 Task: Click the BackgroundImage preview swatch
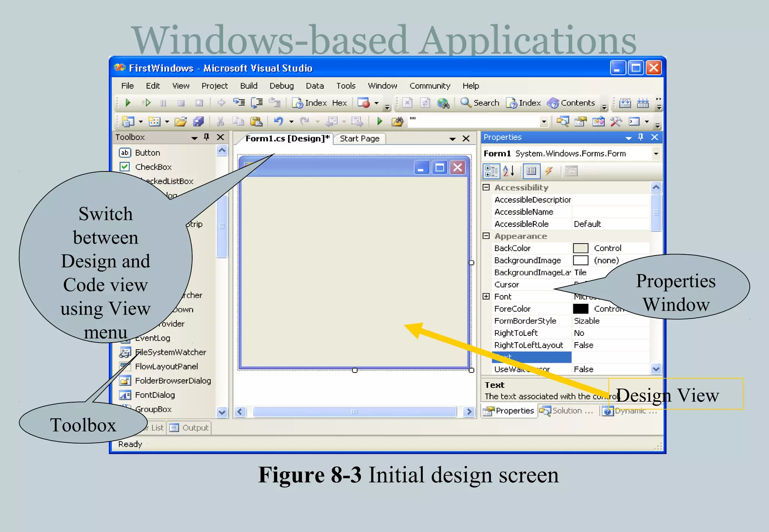point(581,260)
